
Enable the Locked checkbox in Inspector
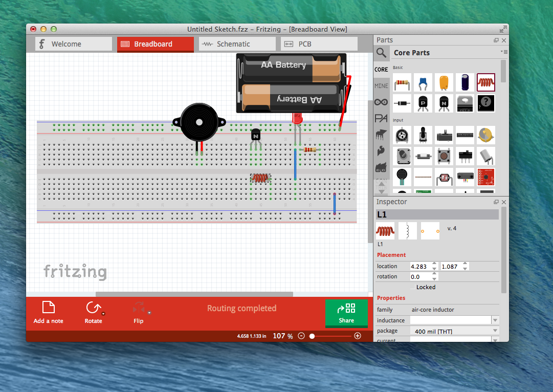[412, 287]
